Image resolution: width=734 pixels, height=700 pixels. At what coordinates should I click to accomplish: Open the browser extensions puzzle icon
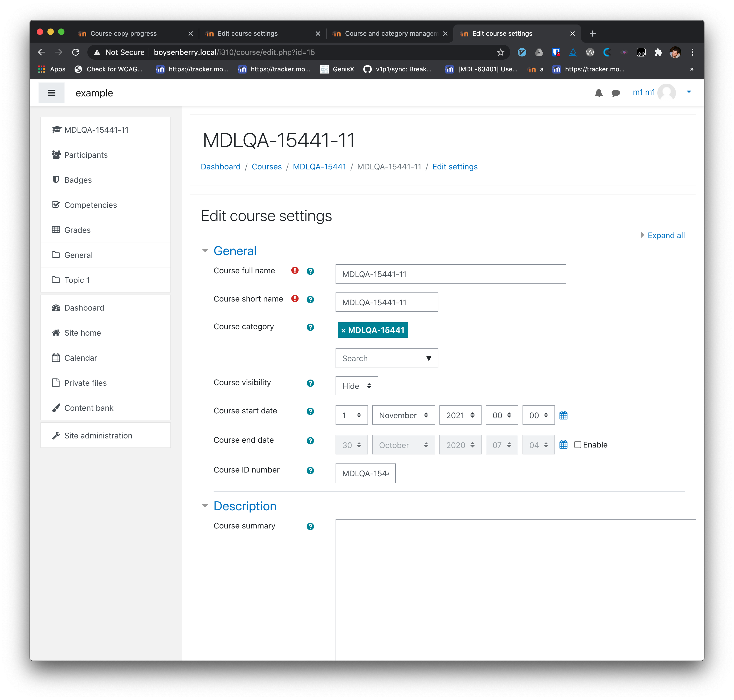coord(658,52)
